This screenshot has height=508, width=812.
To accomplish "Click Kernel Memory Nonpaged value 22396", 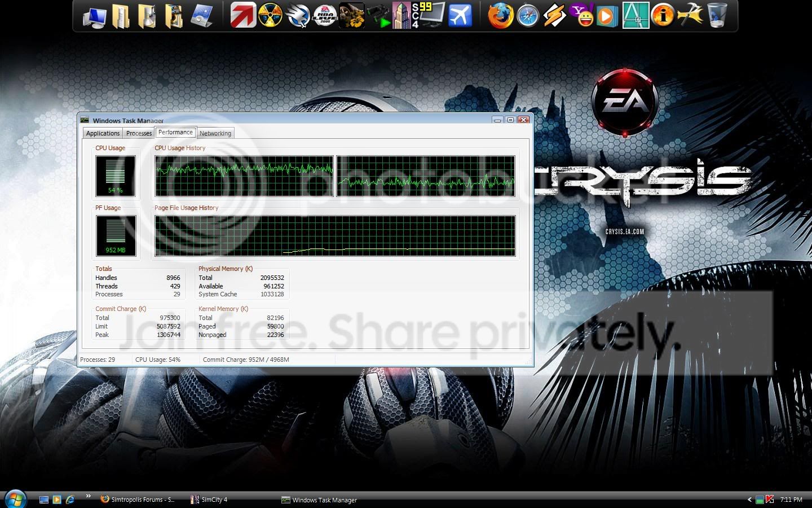I will [276, 335].
